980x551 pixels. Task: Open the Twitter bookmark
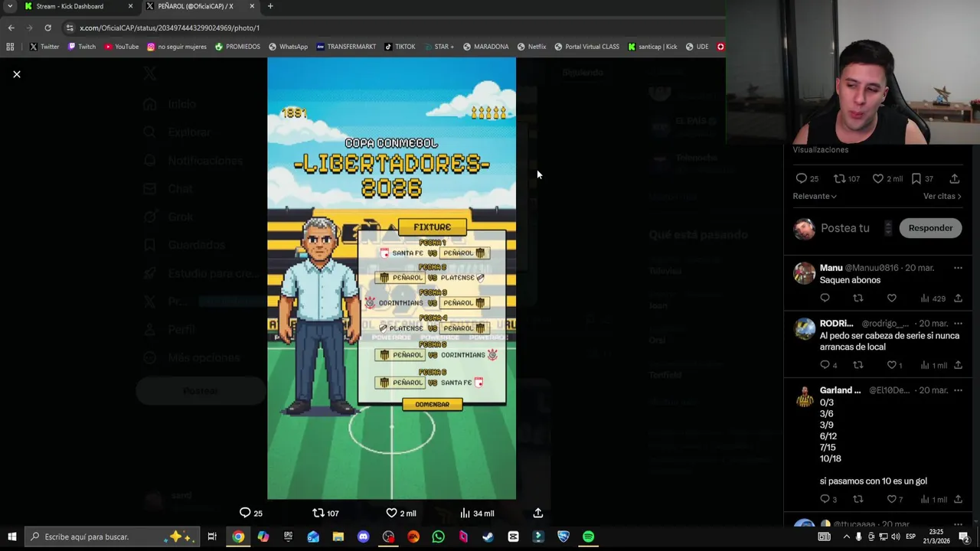(44, 47)
